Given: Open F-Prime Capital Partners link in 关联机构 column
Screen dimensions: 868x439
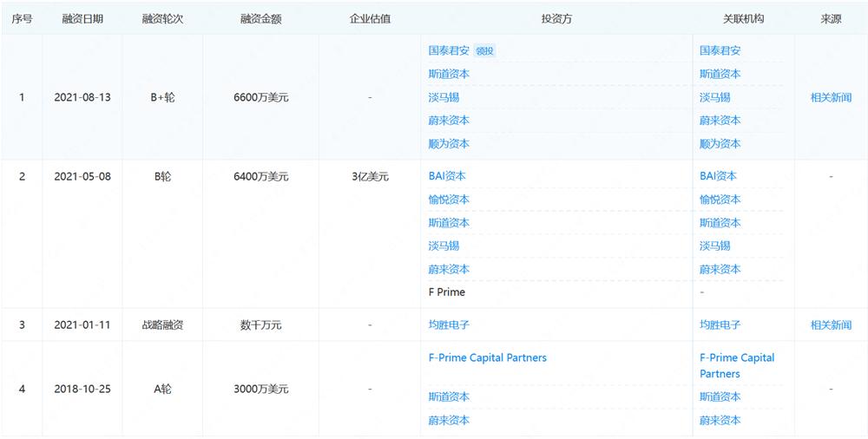Looking at the screenshot, I should tap(737, 365).
